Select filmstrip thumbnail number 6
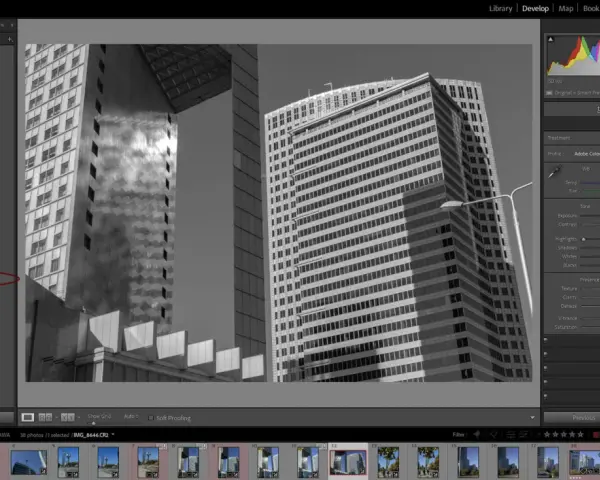The image size is (600, 480). click(x=108, y=462)
